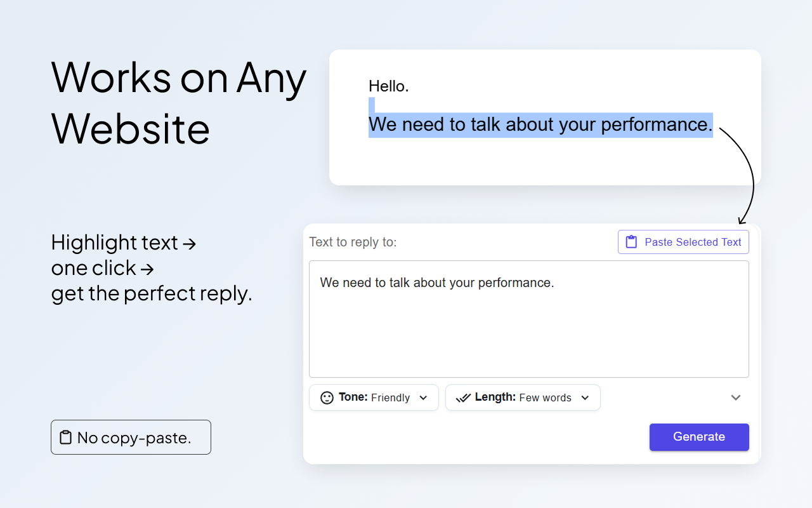Screen dimensions: 812x508
Task: Click the clipboard icon beside No copy-paste
Action: point(65,437)
